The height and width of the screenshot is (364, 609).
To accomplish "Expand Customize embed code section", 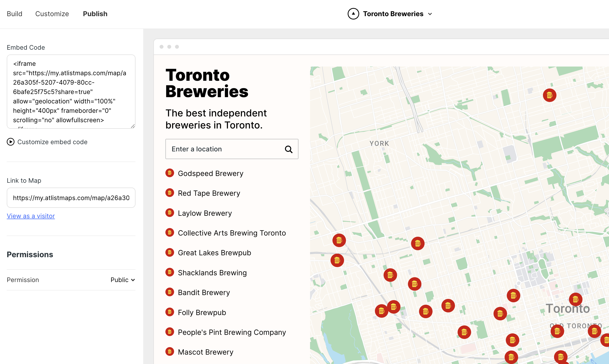I will pyautogui.click(x=47, y=142).
